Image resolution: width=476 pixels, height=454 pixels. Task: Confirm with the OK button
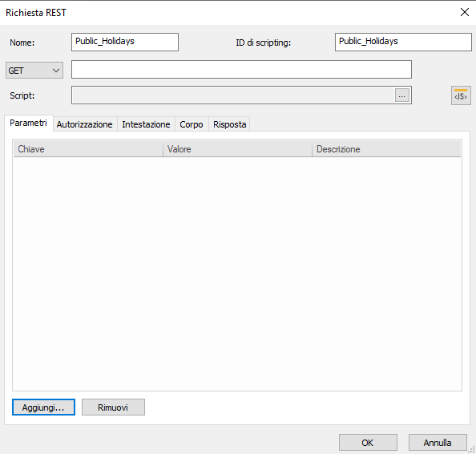(x=368, y=443)
